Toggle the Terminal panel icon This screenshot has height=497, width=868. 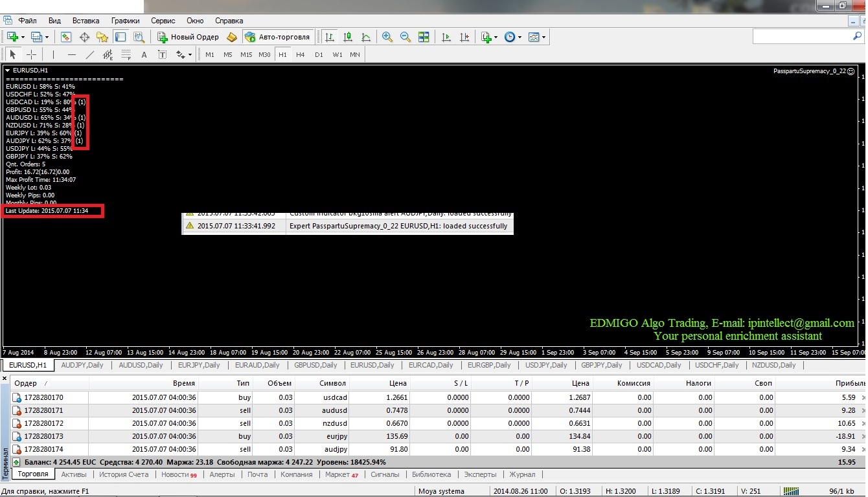[x=120, y=37]
